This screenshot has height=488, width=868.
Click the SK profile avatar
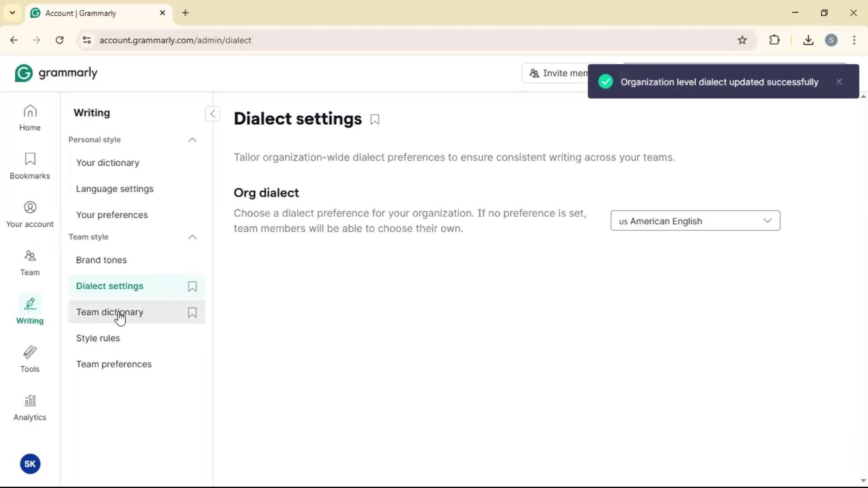tap(30, 464)
